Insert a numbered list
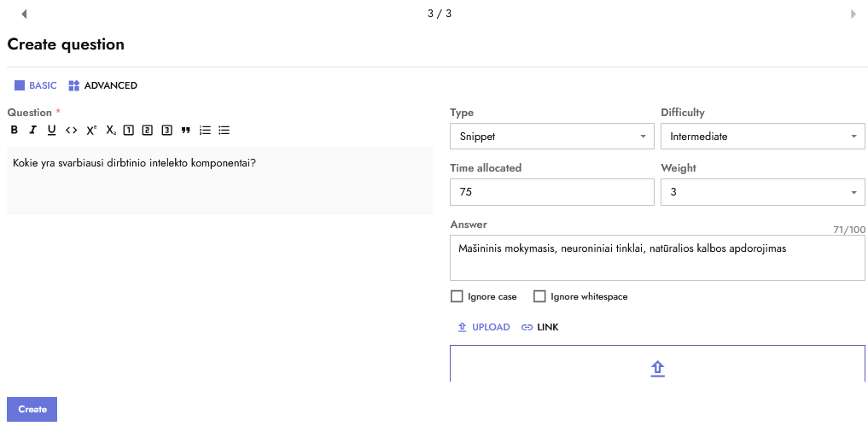Viewport: 868px width, 426px height. click(205, 131)
